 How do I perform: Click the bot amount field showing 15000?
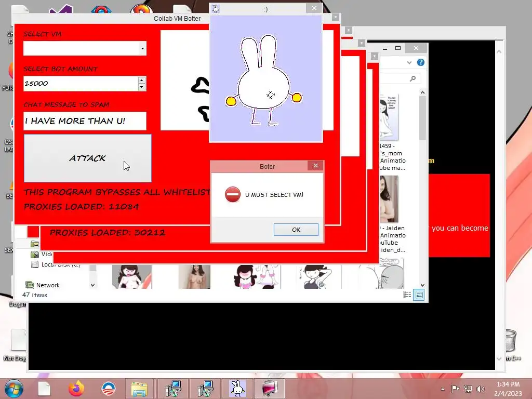[x=81, y=84]
